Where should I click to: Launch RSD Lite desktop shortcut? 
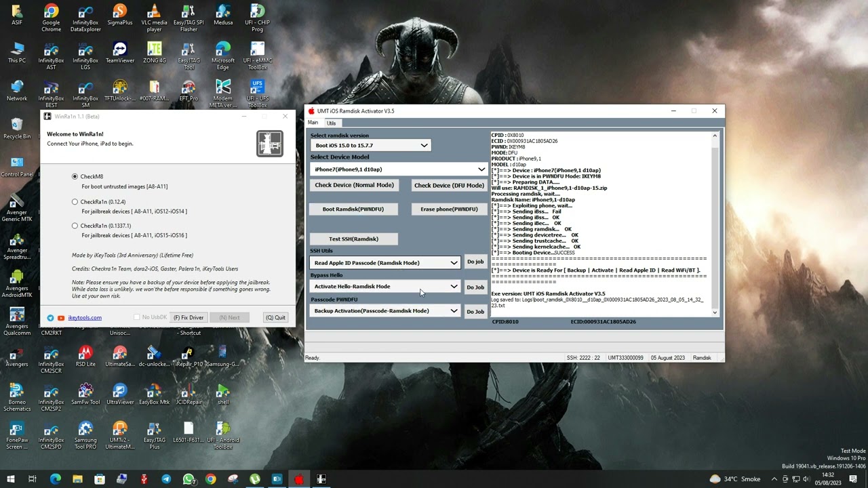coord(85,357)
